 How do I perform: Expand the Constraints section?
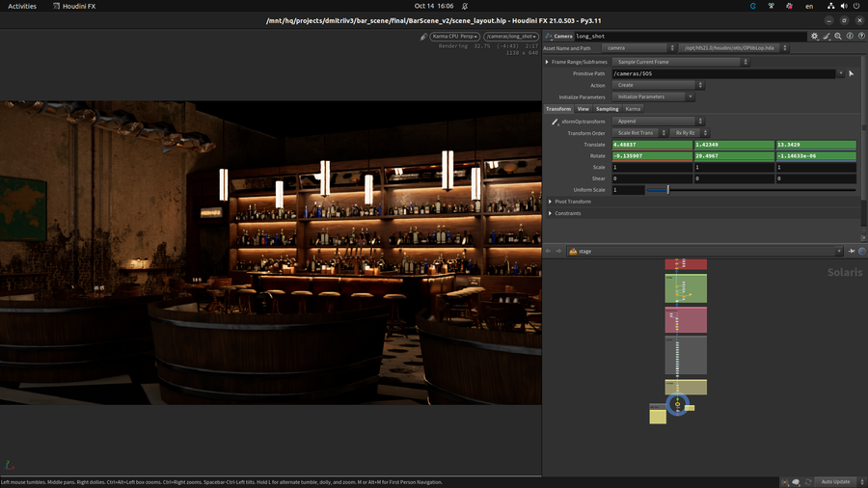(549, 213)
